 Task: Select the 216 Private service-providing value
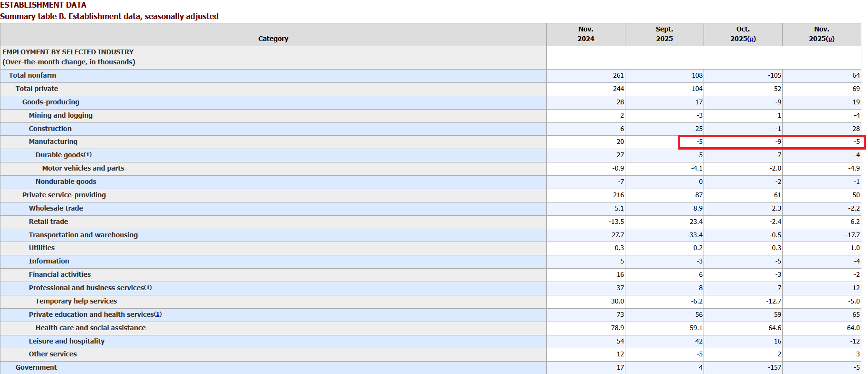[618, 195]
